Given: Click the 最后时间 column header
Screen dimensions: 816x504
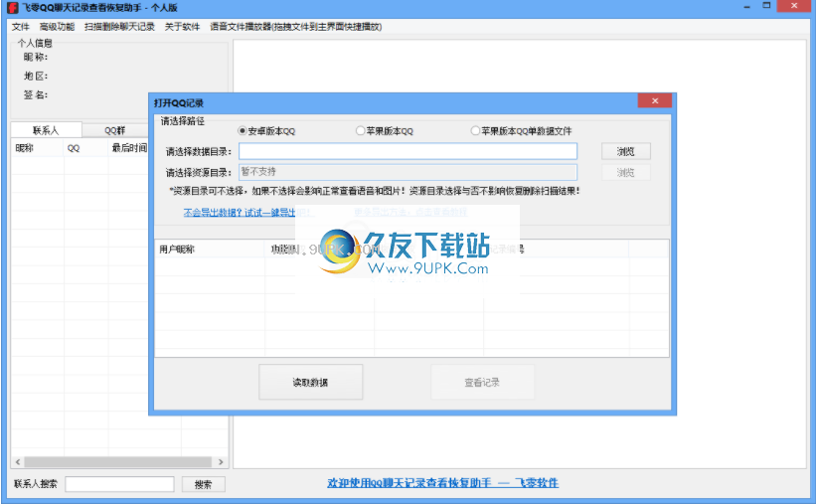Looking at the screenshot, I should pos(128,148).
